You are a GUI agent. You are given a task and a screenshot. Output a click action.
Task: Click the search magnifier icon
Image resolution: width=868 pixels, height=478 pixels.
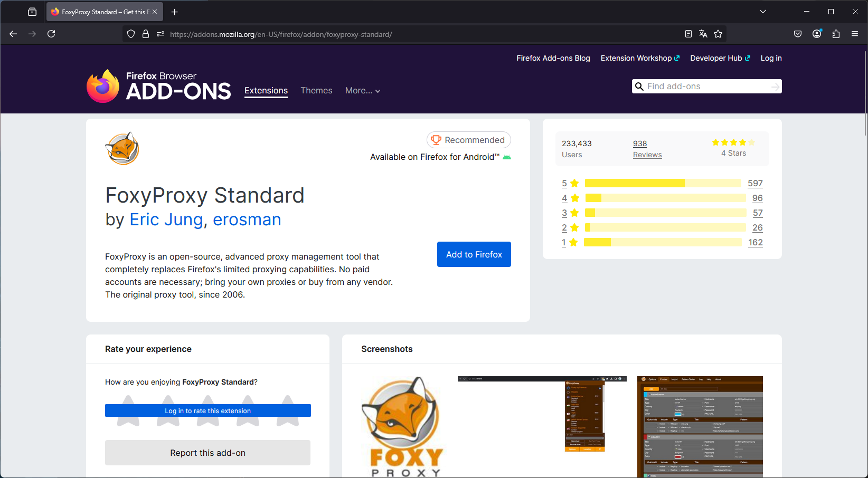click(x=639, y=87)
